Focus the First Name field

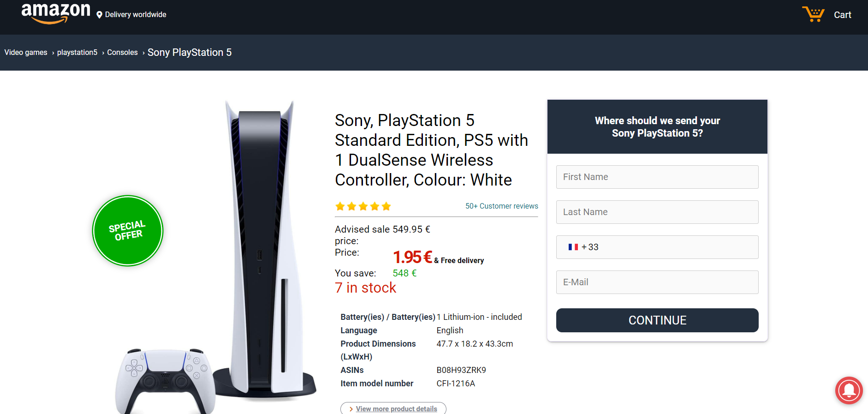(x=657, y=177)
